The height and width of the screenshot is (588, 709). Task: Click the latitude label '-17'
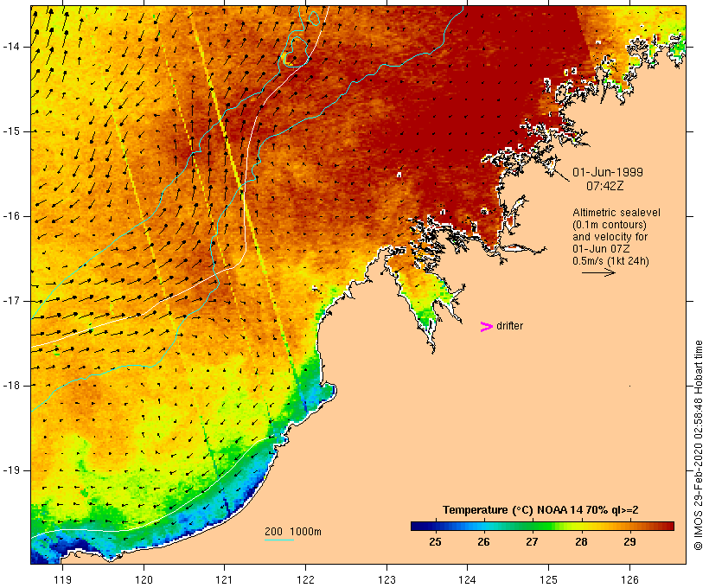pyautogui.click(x=11, y=301)
